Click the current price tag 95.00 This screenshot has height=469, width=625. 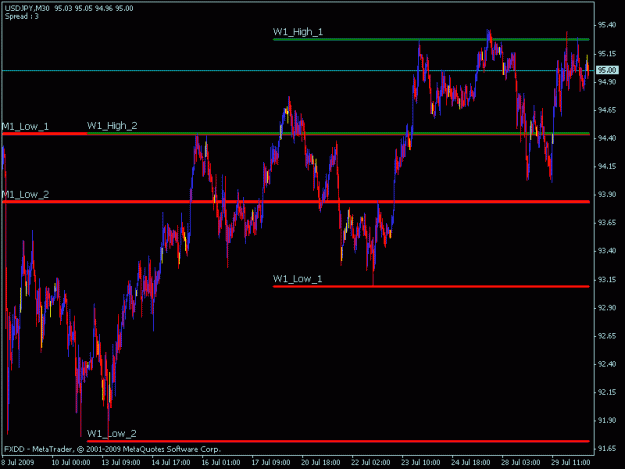[607, 70]
